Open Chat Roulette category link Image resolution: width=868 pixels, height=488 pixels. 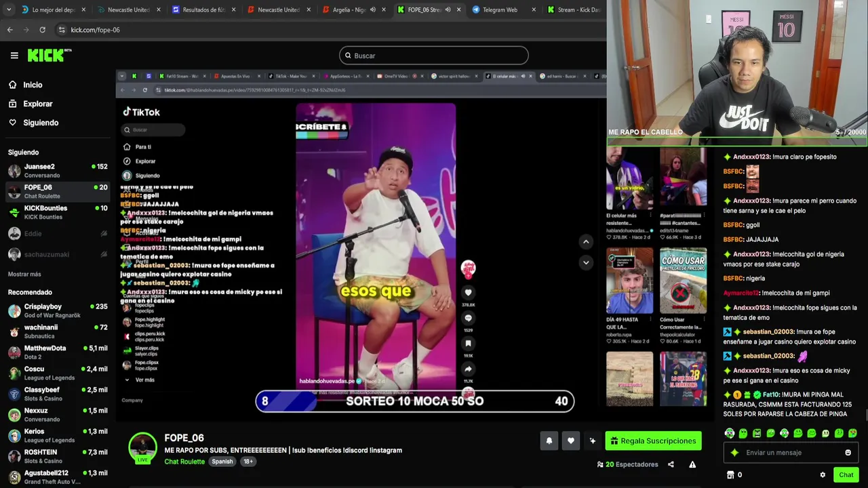[184, 462]
